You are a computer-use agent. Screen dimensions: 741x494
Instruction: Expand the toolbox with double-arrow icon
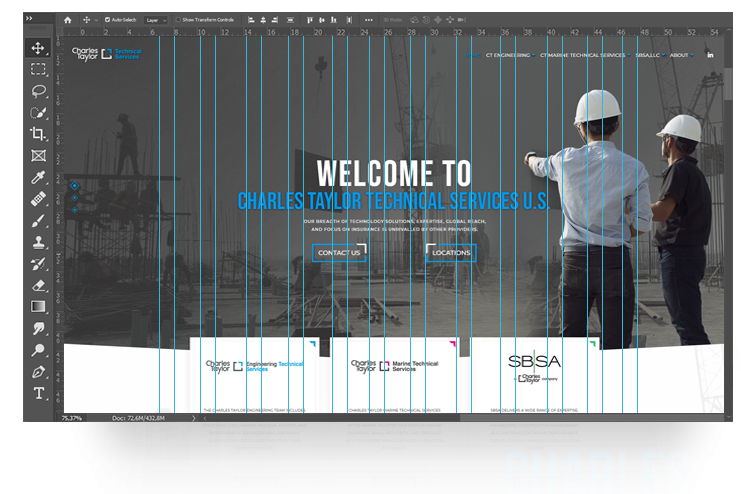coord(29,18)
